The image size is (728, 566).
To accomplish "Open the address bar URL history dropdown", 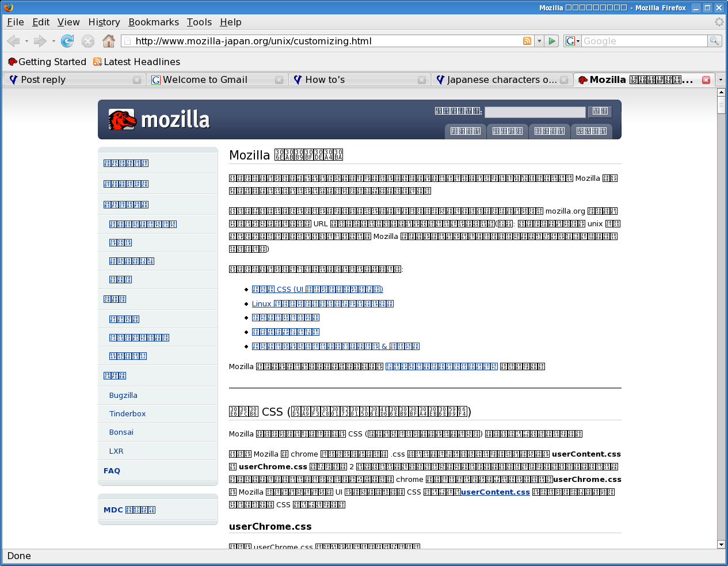I will pos(539,41).
